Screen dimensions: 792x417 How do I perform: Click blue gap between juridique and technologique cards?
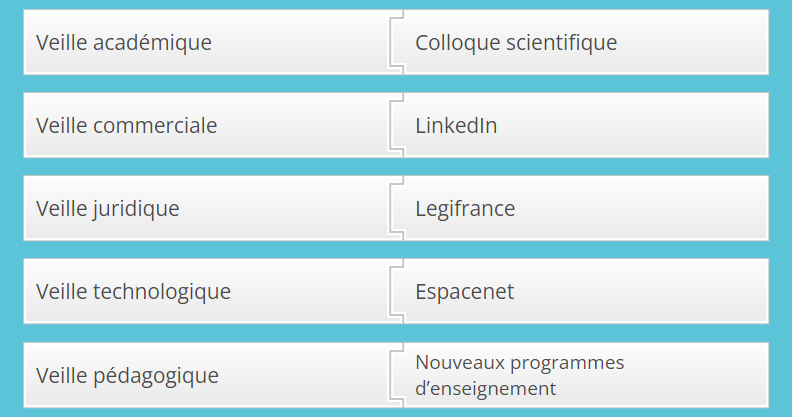pyautogui.click(x=200, y=250)
